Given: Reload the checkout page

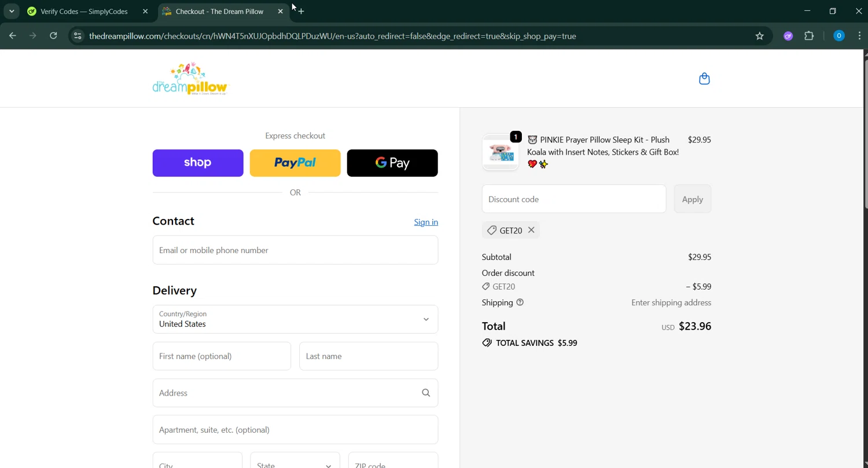Looking at the screenshot, I should (53, 36).
